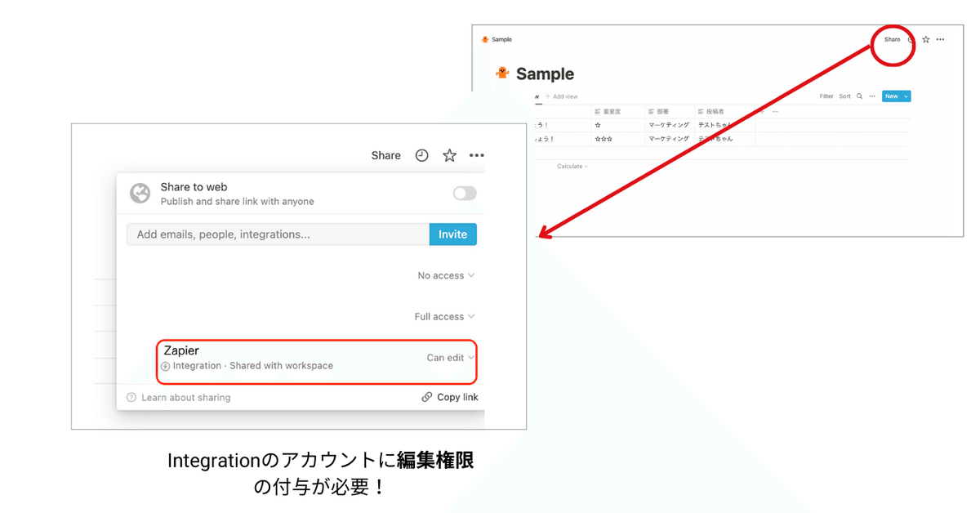
Task: Toggle Share to web switch
Action: tap(465, 194)
